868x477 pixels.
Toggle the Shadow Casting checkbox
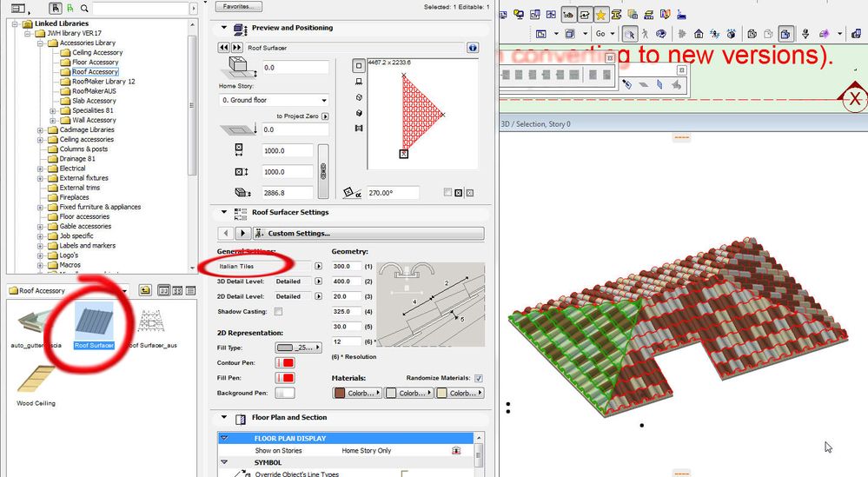click(278, 312)
